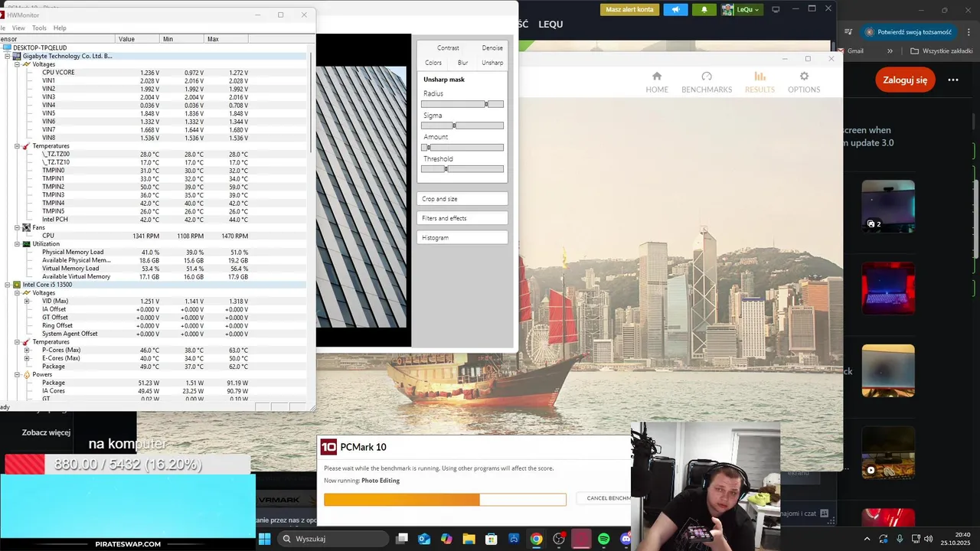Open File Explorer from the taskbar
This screenshot has width=980, height=551.
[x=469, y=539]
